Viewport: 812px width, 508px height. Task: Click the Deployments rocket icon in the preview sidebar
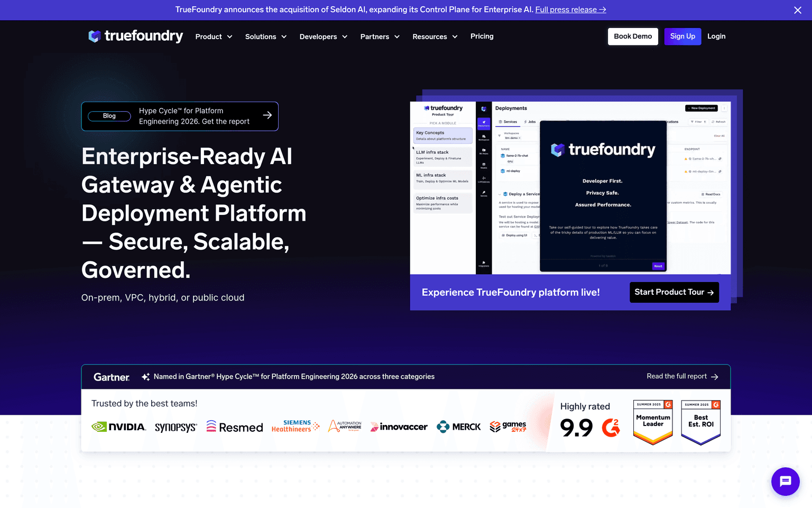[484, 123]
